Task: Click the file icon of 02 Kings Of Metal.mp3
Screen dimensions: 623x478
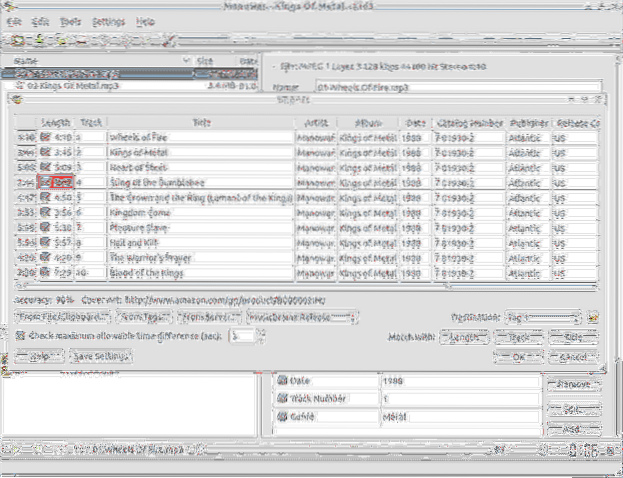Action: pyautogui.click(x=20, y=85)
